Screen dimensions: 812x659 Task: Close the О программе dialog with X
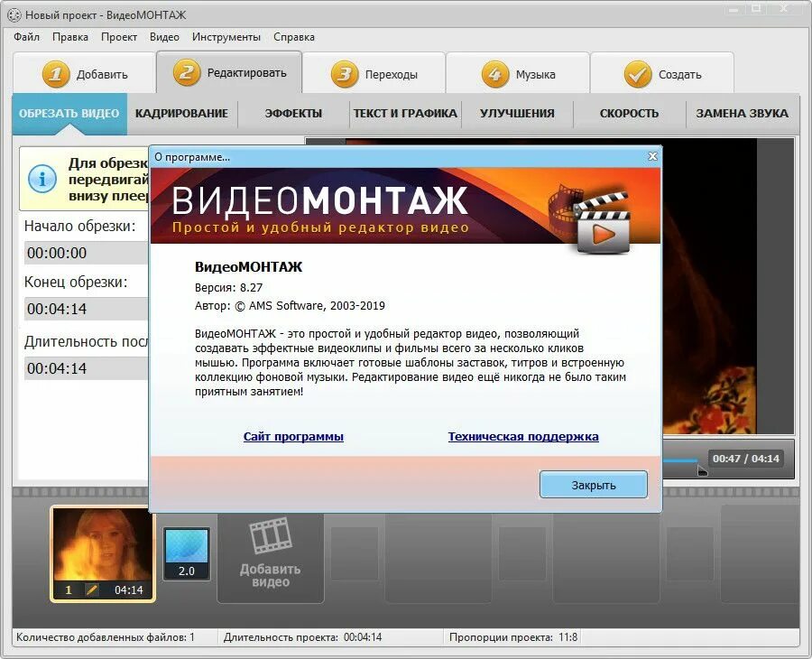[652, 156]
